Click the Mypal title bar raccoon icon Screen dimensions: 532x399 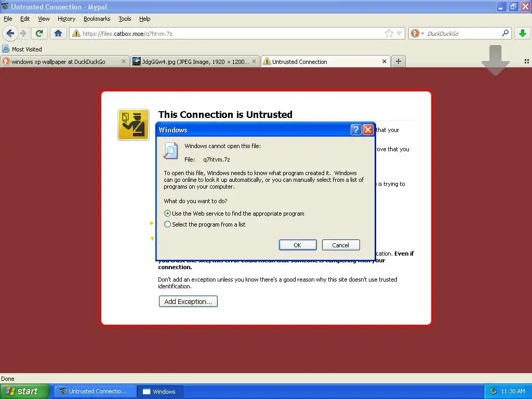(x=5, y=6)
